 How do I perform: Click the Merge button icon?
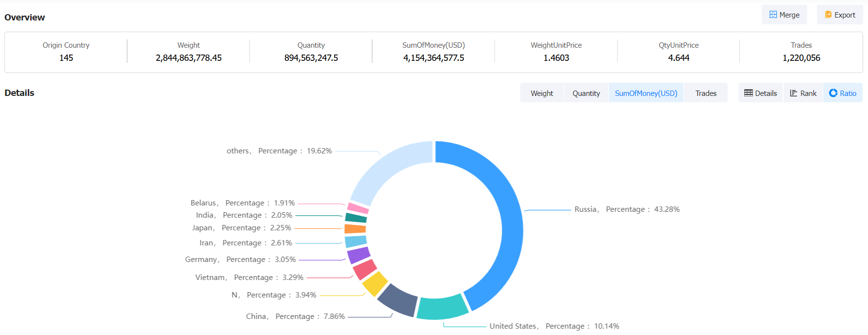[x=773, y=15]
